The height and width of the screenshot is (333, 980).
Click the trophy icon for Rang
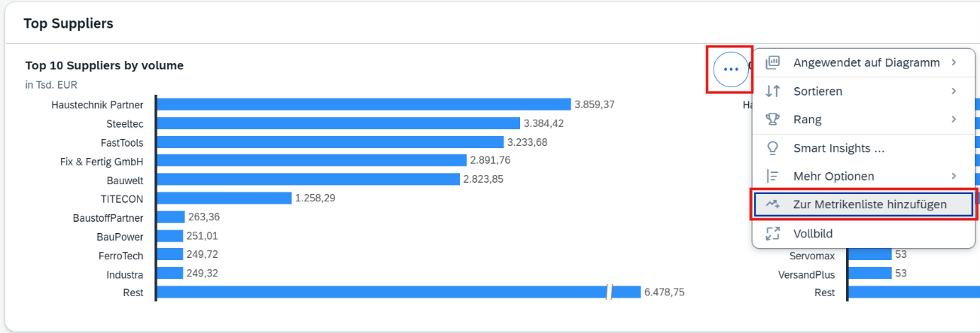pos(772,120)
